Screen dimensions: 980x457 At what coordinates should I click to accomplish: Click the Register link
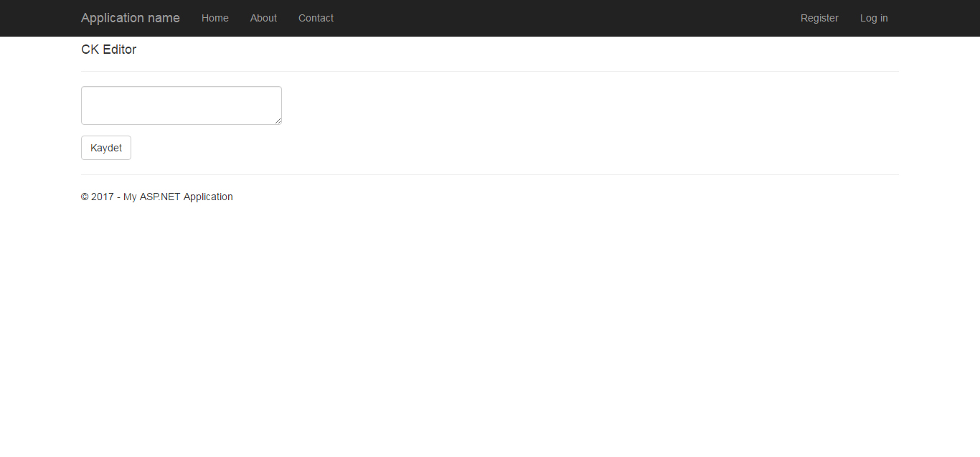click(819, 18)
